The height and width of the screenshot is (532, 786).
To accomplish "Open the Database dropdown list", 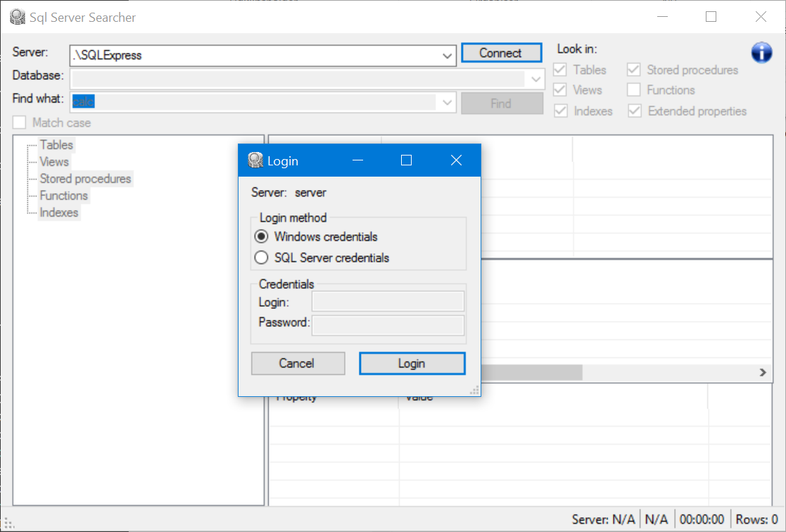I will [535, 80].
